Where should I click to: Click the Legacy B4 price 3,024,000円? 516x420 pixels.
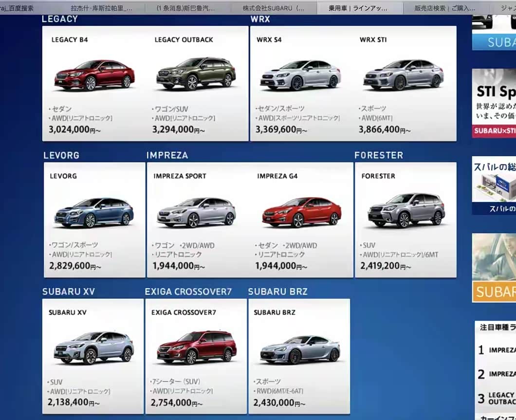click(74, 129)
